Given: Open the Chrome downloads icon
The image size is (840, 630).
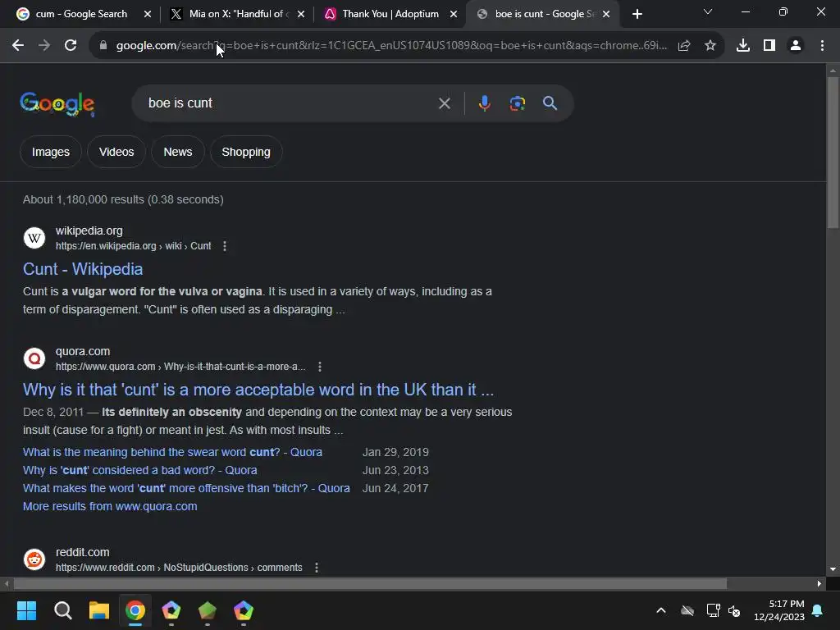Looking at the screenshot, I should (743, 46).
